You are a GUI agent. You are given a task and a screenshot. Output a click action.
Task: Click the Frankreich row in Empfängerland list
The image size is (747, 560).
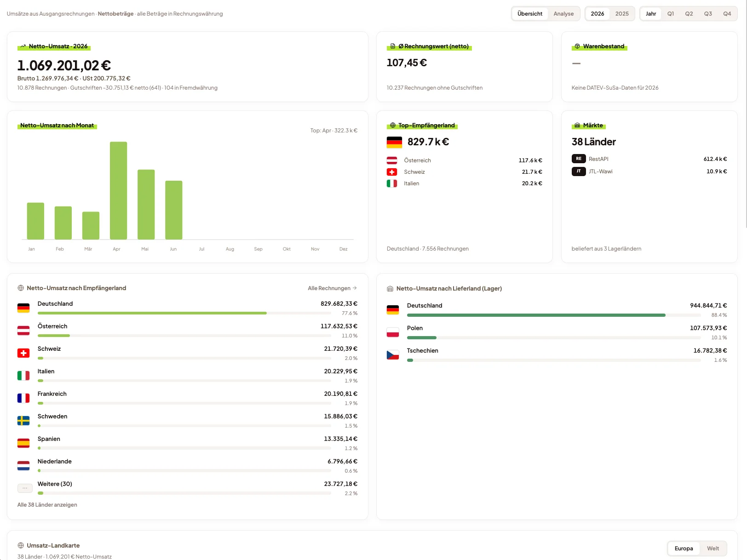tap(187, 398)
